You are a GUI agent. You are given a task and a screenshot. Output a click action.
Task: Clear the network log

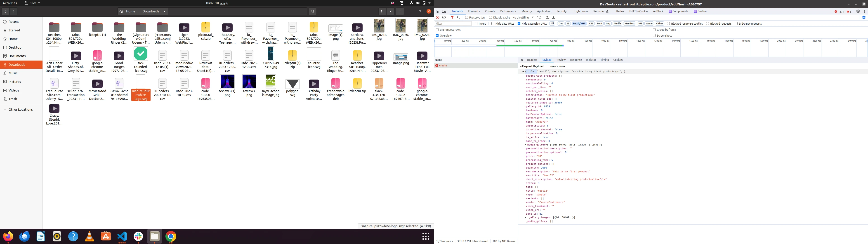point(444,18)
